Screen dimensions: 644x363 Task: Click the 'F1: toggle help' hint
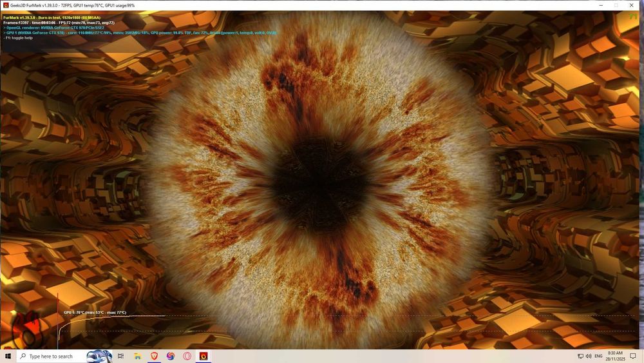pos(18,38)
